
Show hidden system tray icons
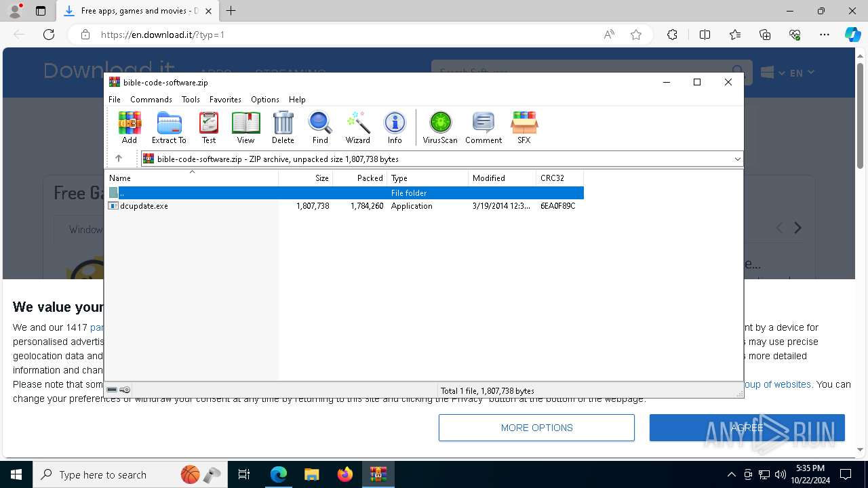(x=731, y=474)
